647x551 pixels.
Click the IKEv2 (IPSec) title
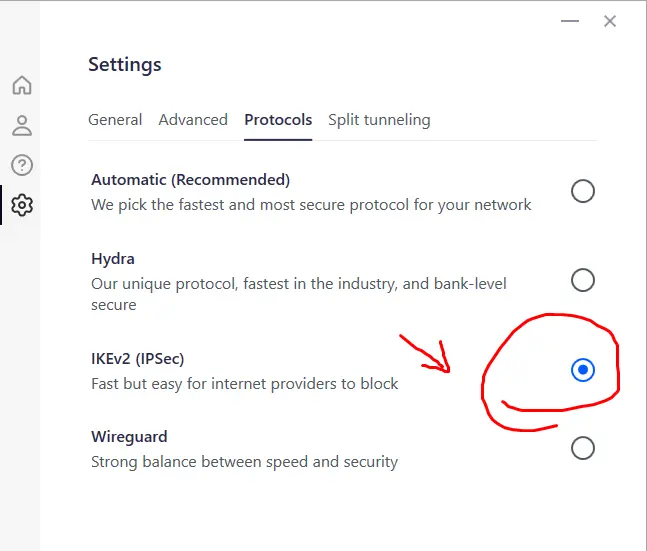coord(137,359)
